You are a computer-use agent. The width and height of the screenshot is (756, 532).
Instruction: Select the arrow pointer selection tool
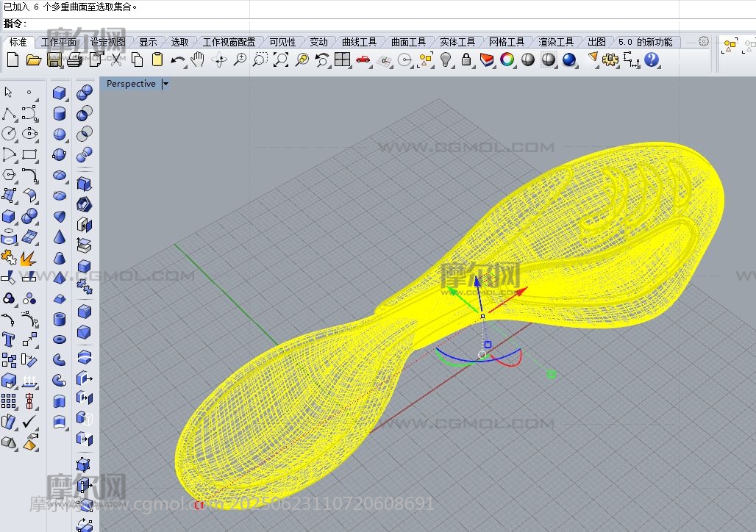8,92
